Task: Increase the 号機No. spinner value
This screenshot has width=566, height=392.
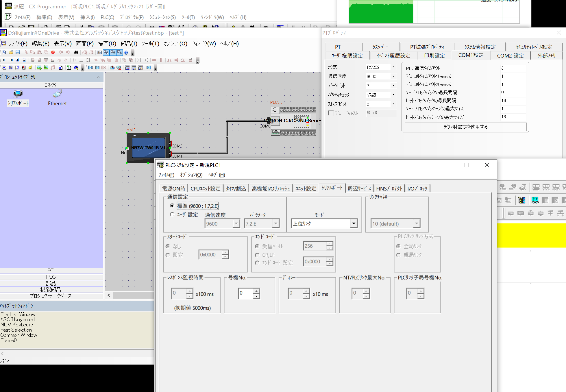Action: [256, 291]
